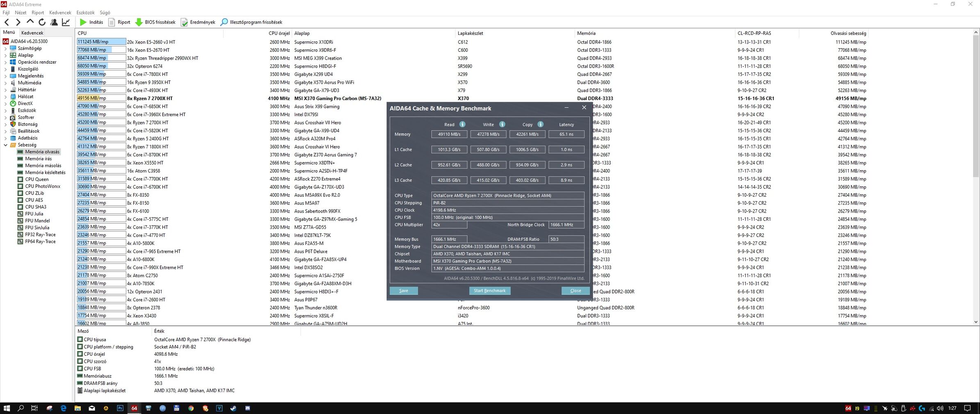Expand the Kiszolgáló tree node
Image resolution: width=980 pixels, height=414 pixels.
[5, 69]
